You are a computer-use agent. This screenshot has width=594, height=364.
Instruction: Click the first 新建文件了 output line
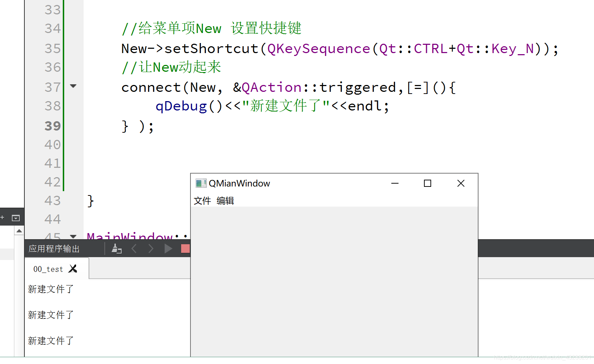51,289
